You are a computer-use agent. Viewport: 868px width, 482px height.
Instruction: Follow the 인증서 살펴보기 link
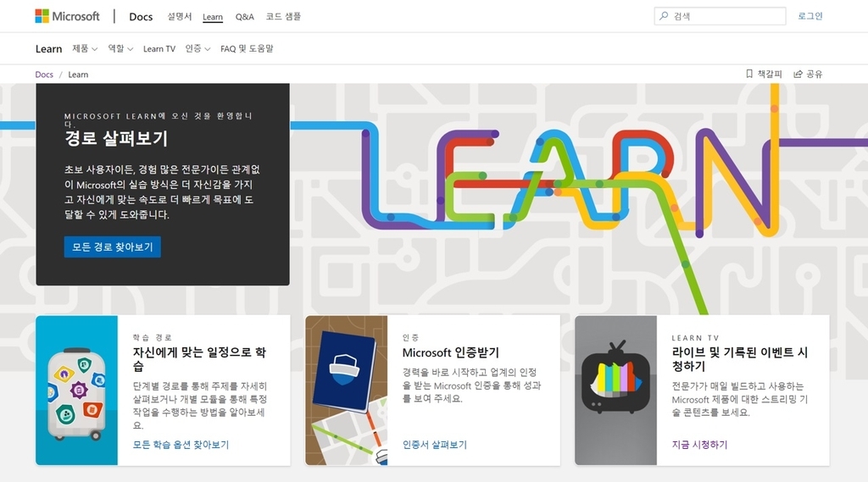click(434, 445)
